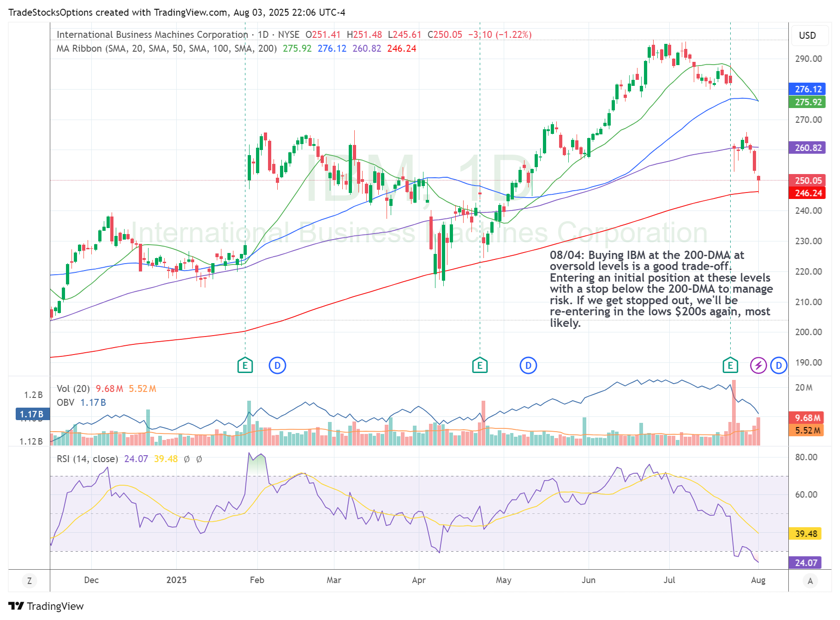Click the 260.82 purple SMA price label
The width and height of the screenshot is (840, 620).
807,148
